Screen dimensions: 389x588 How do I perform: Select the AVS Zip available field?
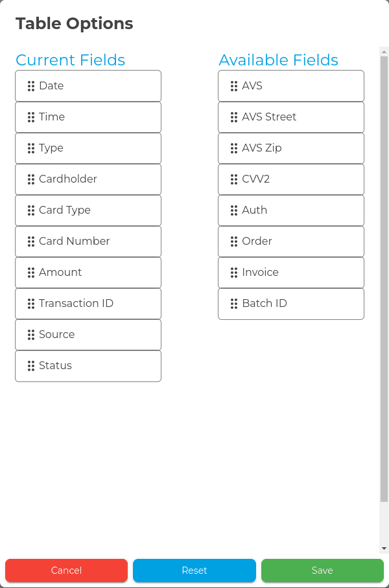[x=291, y=148]
